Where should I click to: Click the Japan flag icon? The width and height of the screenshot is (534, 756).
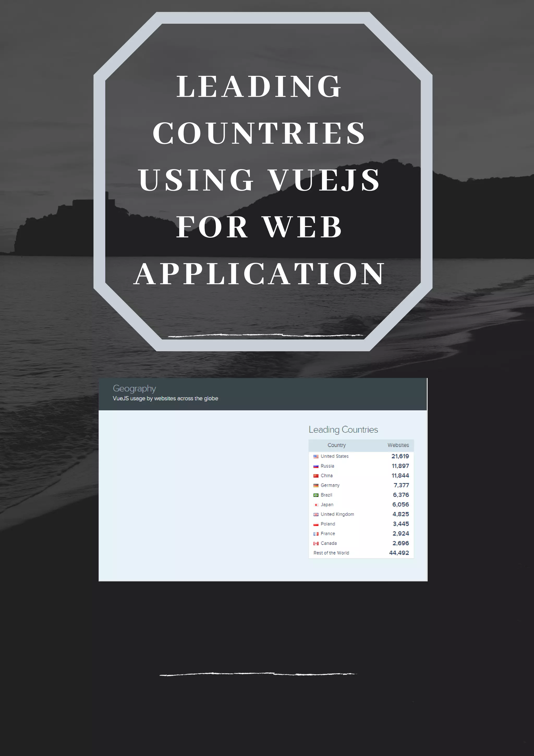point(316,505)
